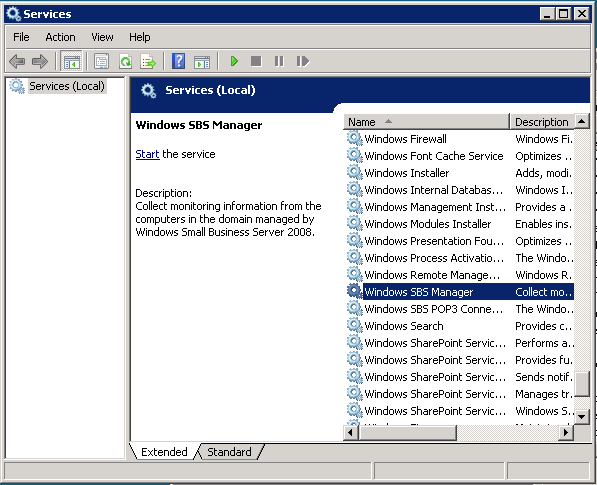
Task: Click the horizontal scrollbar thumb
Action: [x=407, y=432]
